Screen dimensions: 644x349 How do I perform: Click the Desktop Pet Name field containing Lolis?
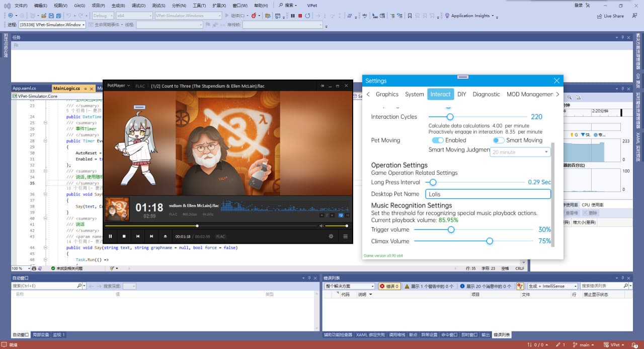click(x=487, y=194)
